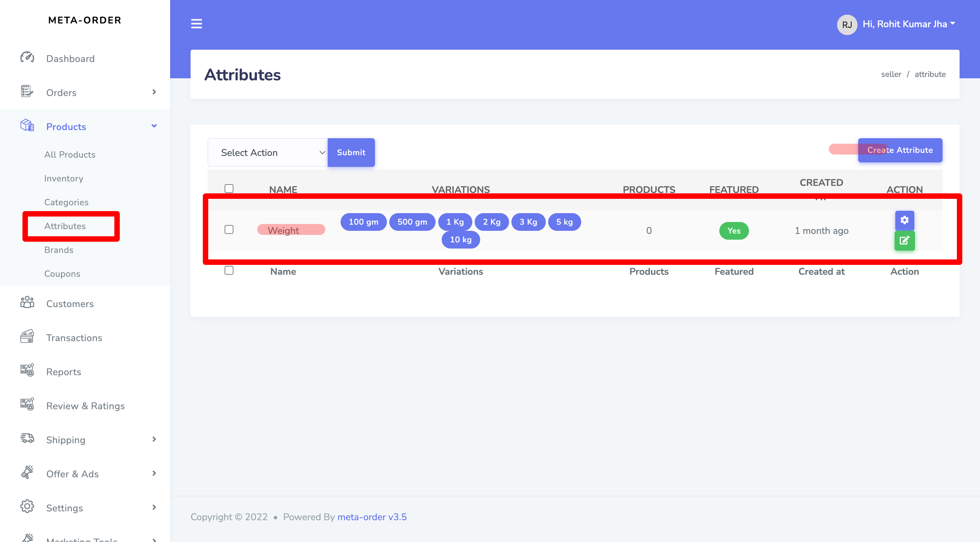The width and height of the screenshot is (980, 542).
Task: Click the Create Attribute button
Action: click(x=900, y=150)
